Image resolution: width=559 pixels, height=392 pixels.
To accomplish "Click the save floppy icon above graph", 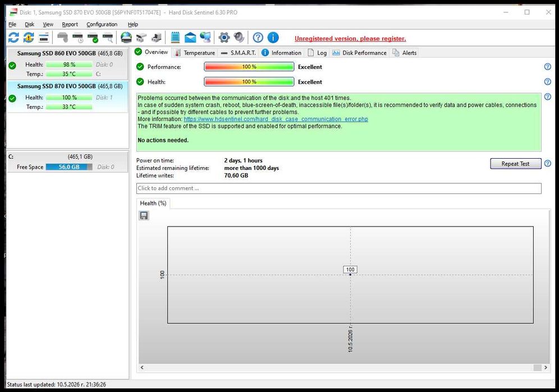I will coord(144,215).
